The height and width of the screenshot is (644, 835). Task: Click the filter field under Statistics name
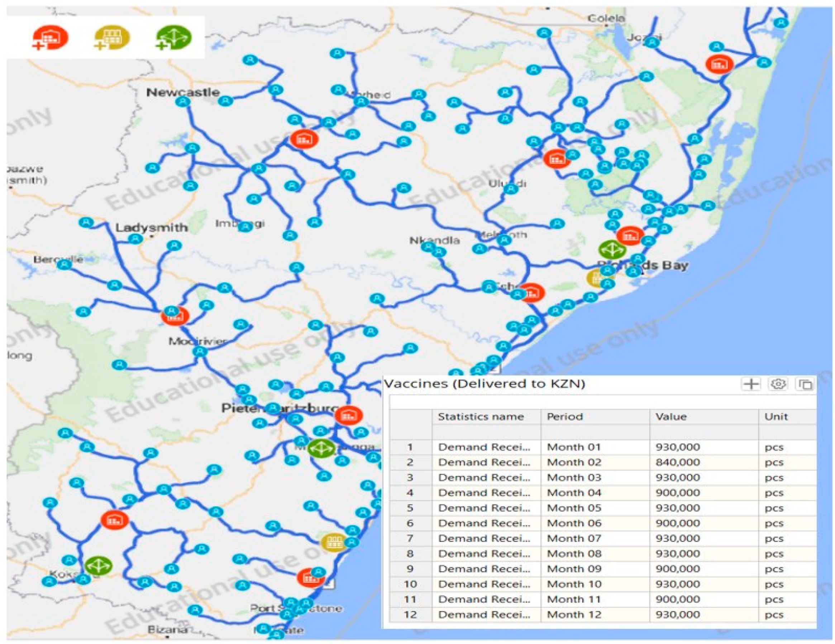coord(486,432)
